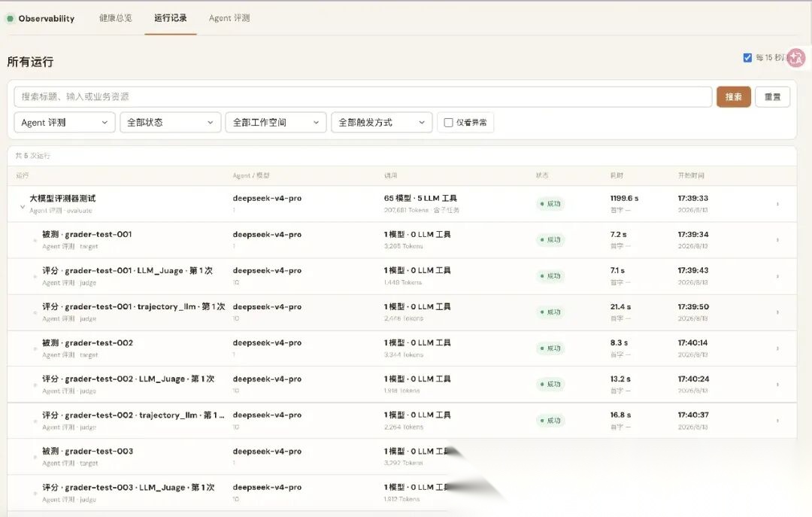Click the 21.4 s duration value
Screen dimensions: 812x517
[620, 307]
